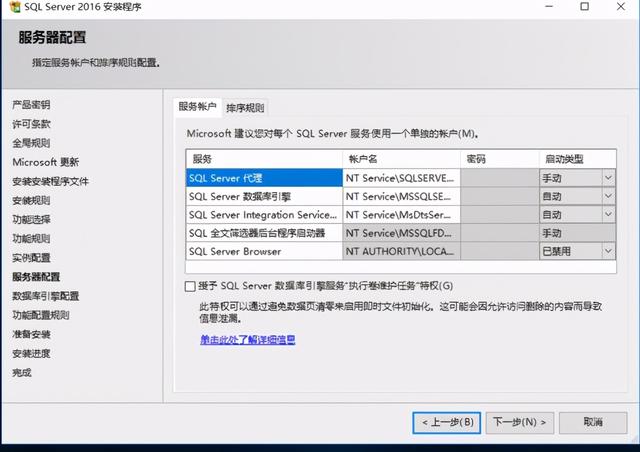Click account name NT Service\MSSQLFD... cell
640x452 pixels.
401,233
